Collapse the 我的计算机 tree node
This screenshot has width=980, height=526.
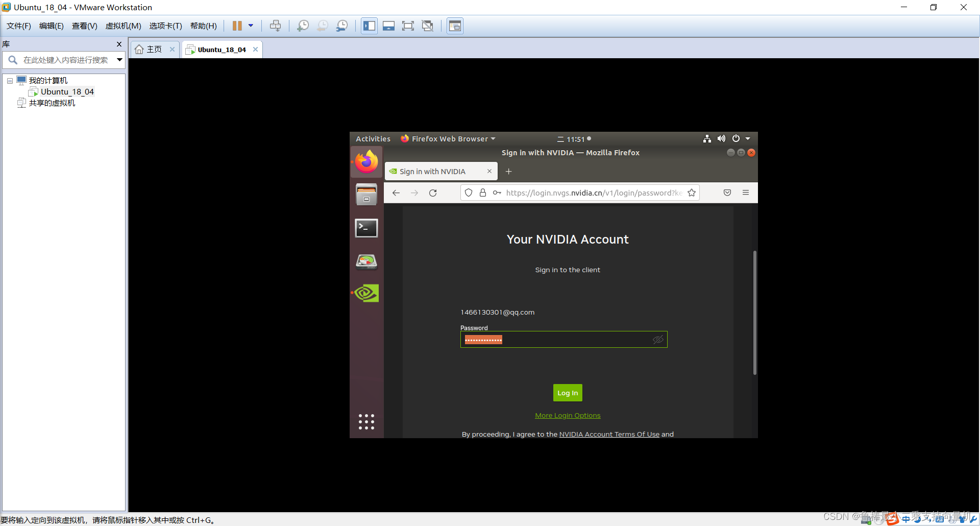[x=10, y=81]
